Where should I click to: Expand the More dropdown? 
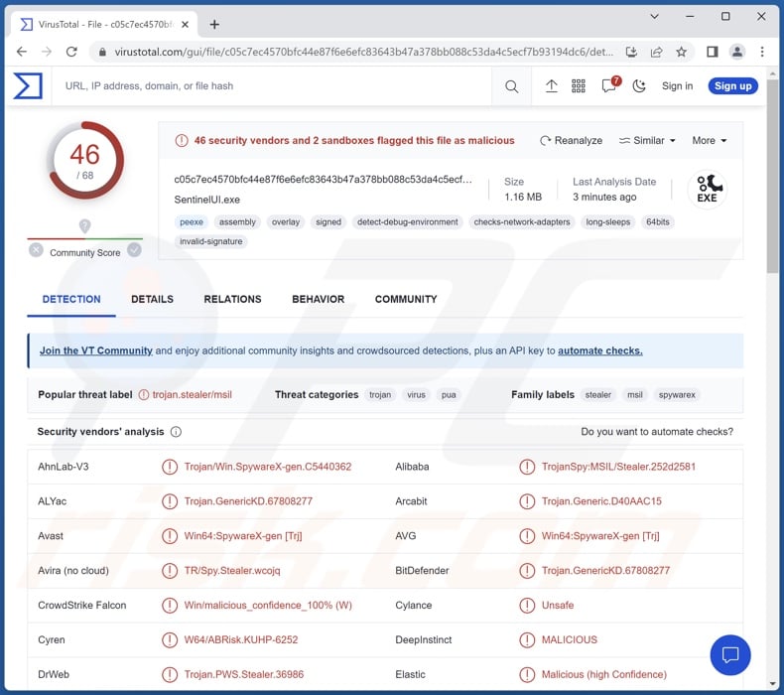tap(709, 141)
